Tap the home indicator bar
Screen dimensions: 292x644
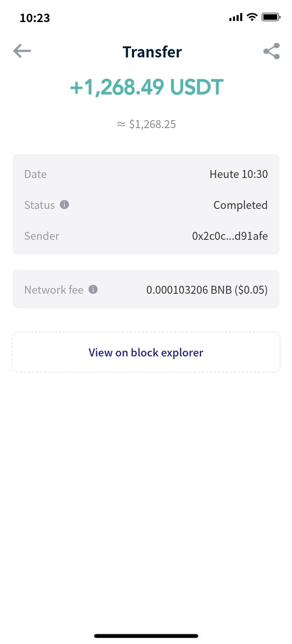click(146, 636)
